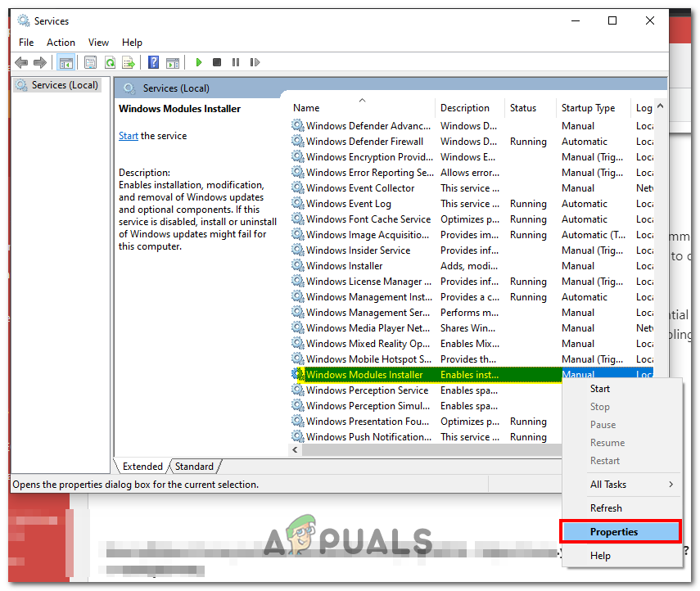
Task: Open the toolbar Properties sheet icon
Action: tap(91, 62)
